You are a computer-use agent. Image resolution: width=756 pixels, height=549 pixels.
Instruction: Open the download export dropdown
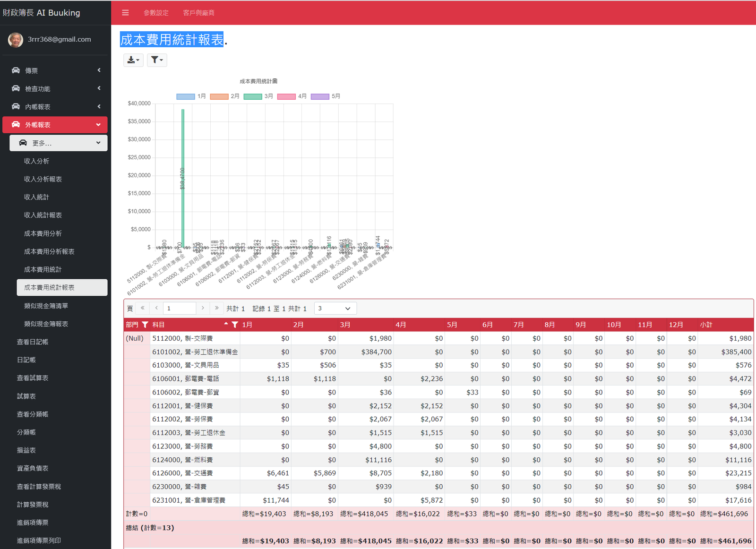point(133,60)
